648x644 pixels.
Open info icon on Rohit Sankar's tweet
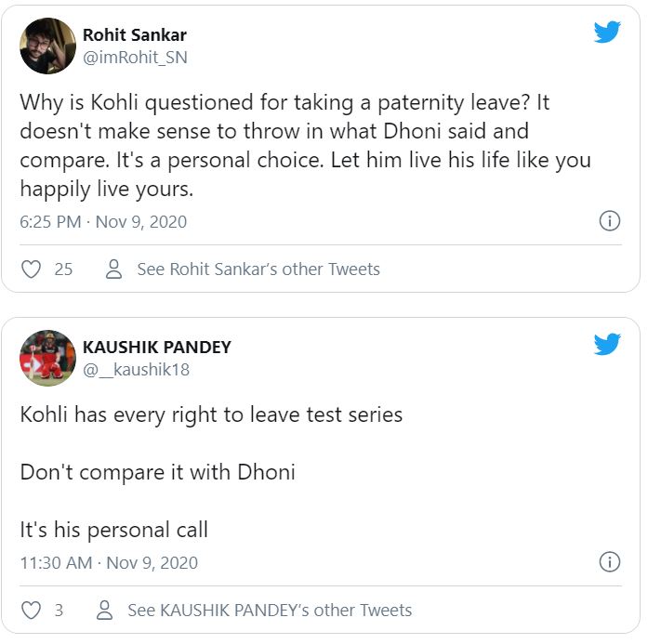click(x=609, y=221)
